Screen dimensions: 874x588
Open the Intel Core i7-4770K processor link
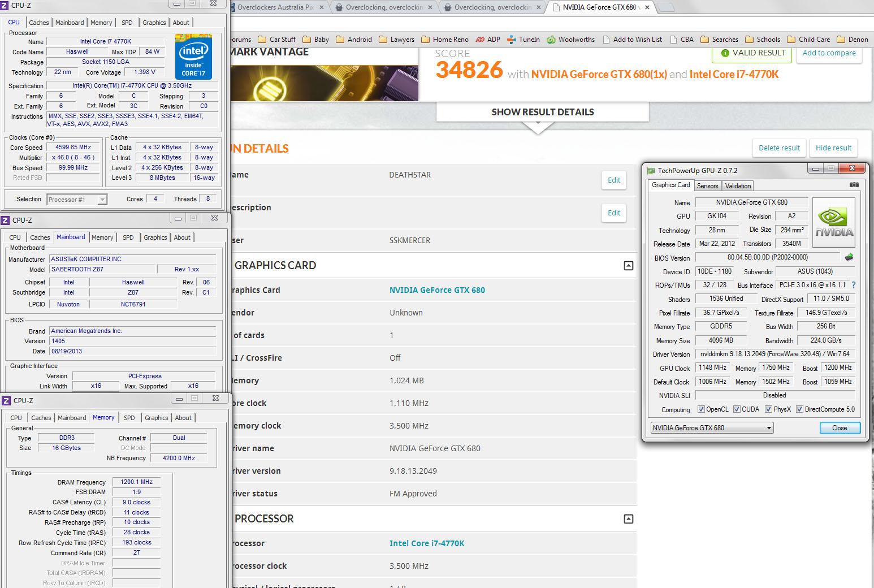click(427, 543)
